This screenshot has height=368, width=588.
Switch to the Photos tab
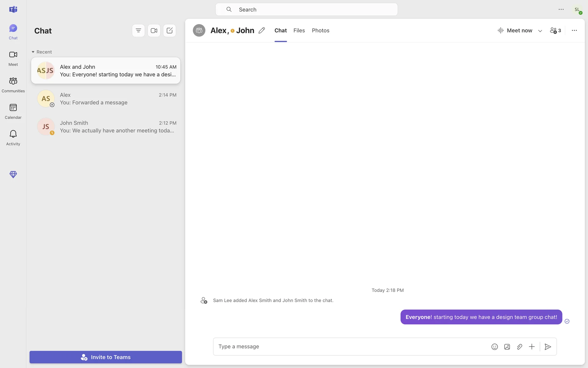click(320, 30)
